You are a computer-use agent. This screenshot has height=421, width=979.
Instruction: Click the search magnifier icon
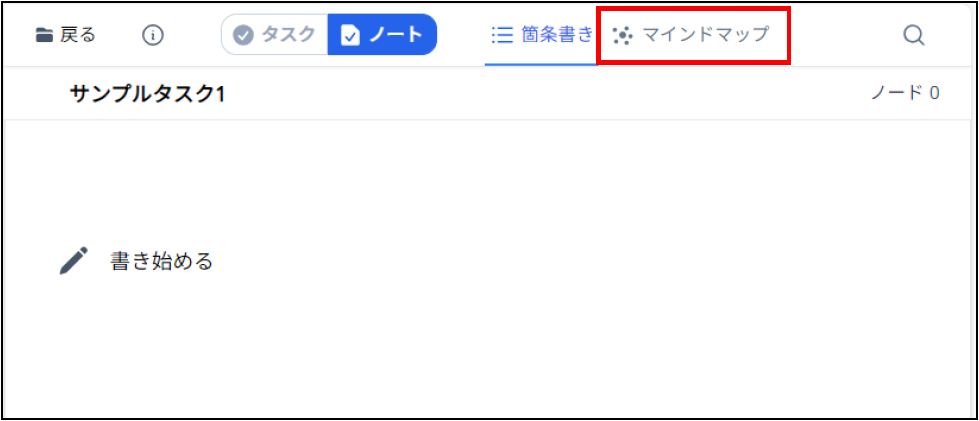click(913, 35)
